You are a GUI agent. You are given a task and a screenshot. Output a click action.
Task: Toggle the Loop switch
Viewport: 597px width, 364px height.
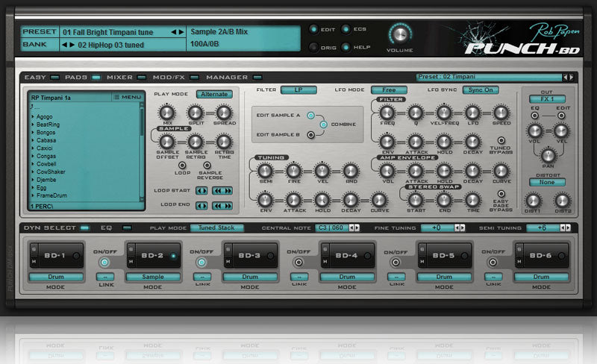182,166
